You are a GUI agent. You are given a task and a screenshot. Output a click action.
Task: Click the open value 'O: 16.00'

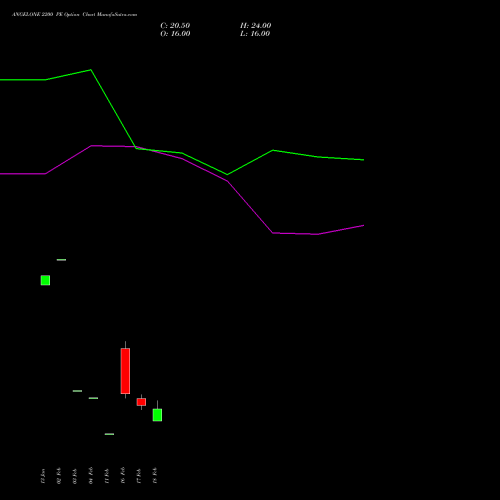[x=175, y=34]
